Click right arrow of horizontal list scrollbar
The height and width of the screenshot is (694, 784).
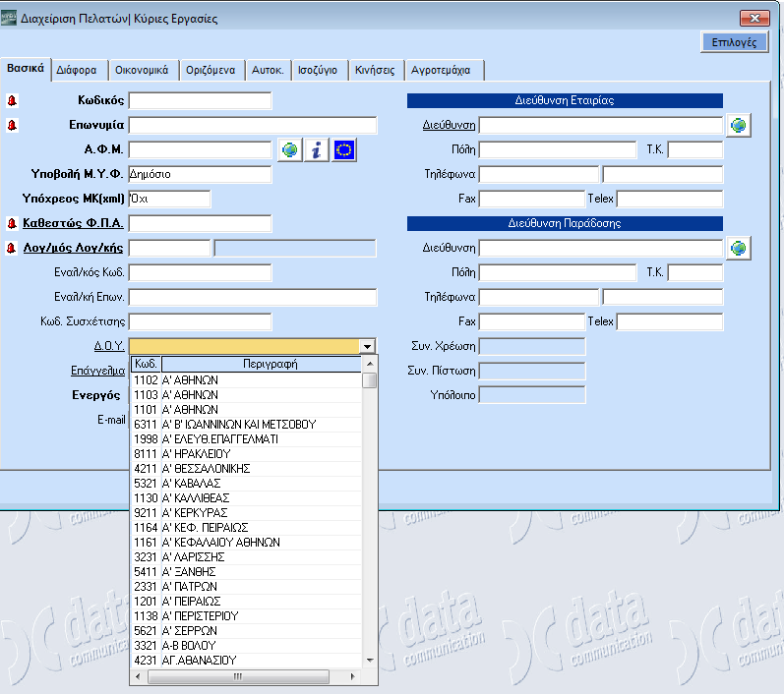tap(353, 676)
